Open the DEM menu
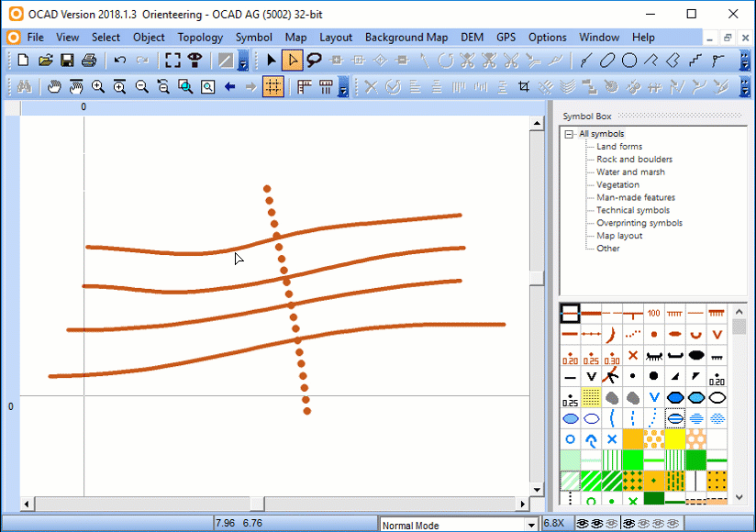756x532 pixels. pos(472,37)
